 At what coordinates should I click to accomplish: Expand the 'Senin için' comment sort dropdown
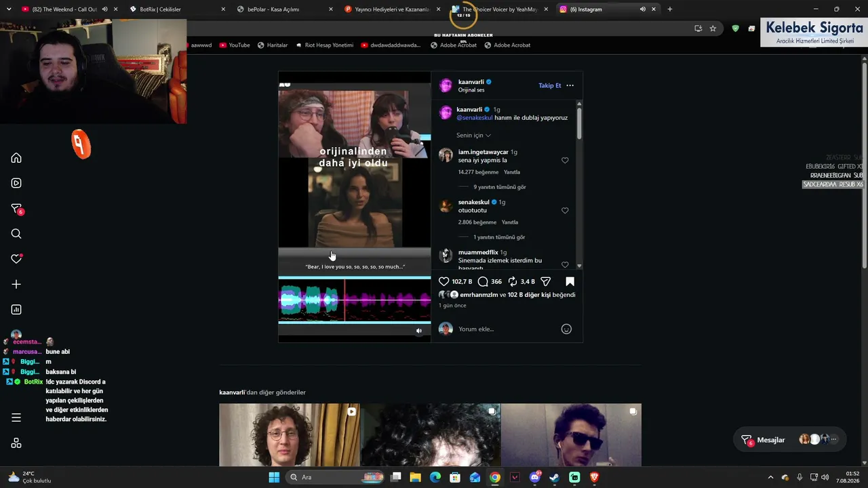(x=473, y=136)
